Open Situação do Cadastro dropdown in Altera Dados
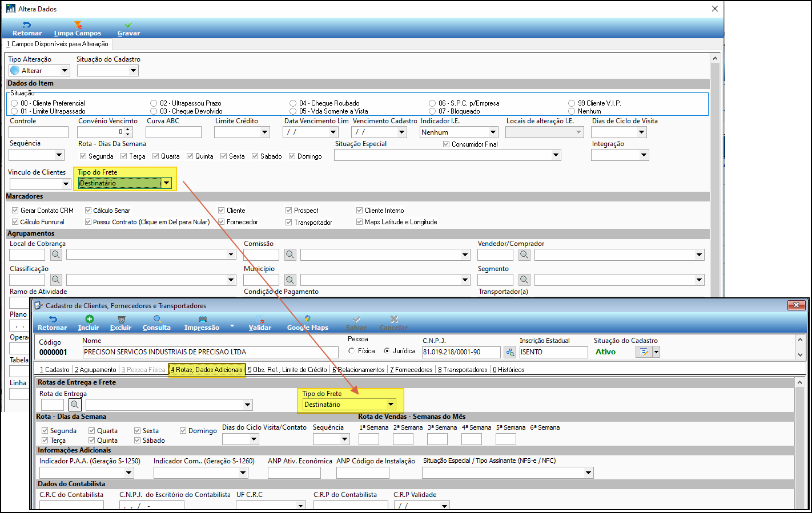The image size is (812, 513). [x=133, y=71]
